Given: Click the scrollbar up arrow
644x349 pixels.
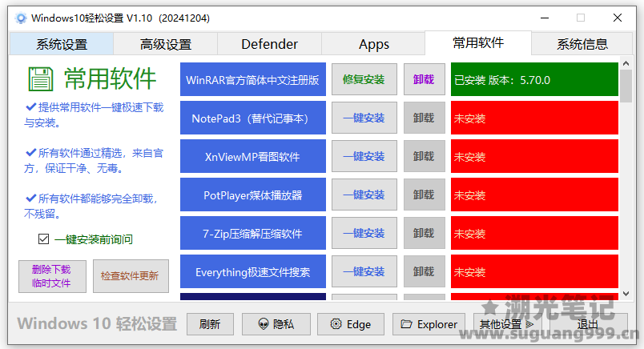Looking at the screenshot, I should pos(626,63).
